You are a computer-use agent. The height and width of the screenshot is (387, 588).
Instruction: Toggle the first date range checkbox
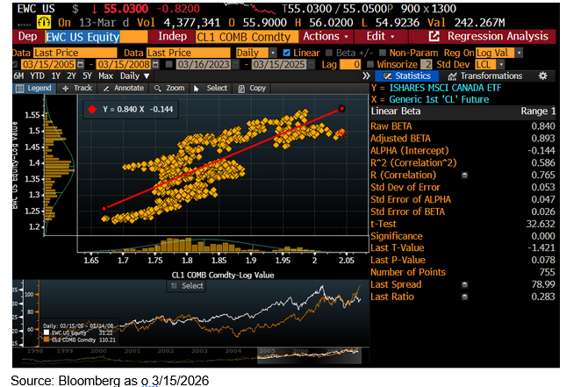pyautogui.click(x=15, y=65)
